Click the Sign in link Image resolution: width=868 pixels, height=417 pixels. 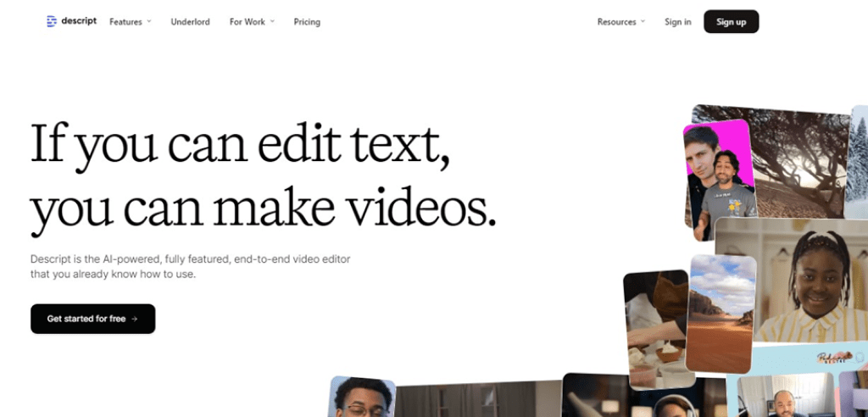pos(677,22)
